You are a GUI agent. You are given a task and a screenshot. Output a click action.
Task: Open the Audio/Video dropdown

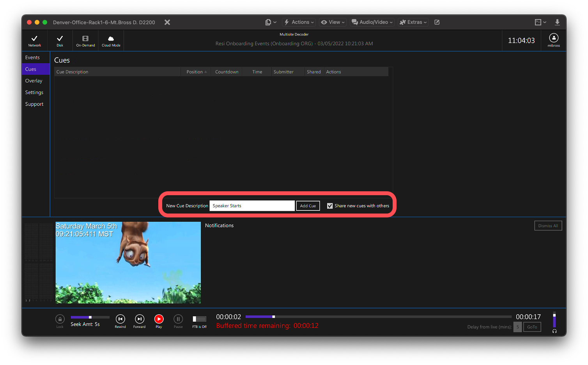point(372,22)
